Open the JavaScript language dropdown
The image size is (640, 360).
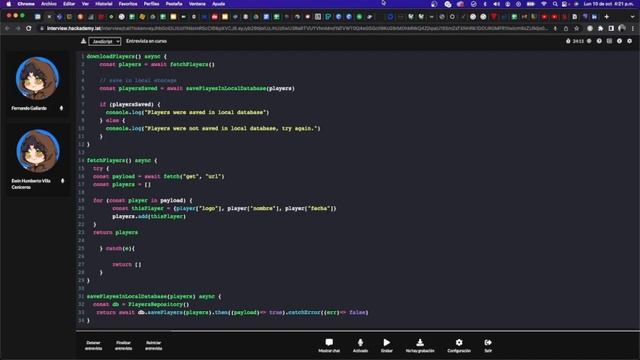click(104, 42)
